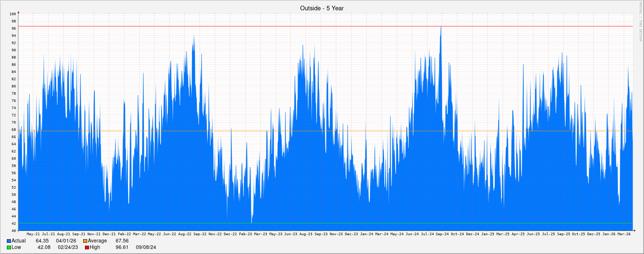Click the "Outside - 5 Year" chart title
Viewport: 644px width, 254px height.
(x=321, y=8)
